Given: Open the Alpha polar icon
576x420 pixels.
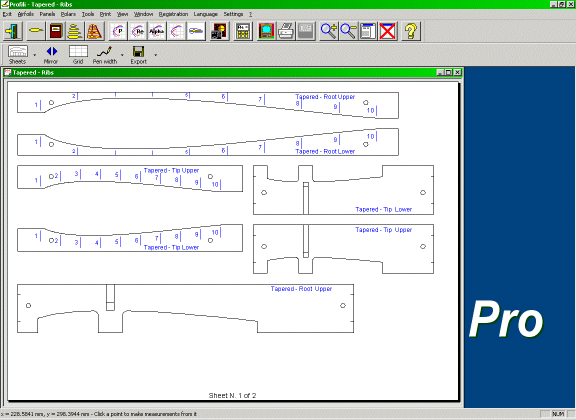Looking at the screenshot, I should tap(157, 31).
